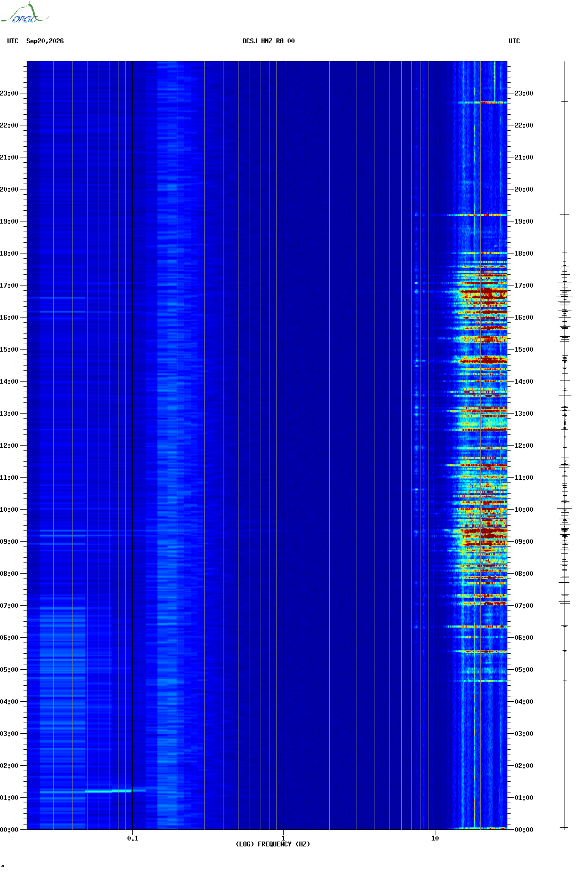Click the left 00:00 time axis label

coord(9,830)
